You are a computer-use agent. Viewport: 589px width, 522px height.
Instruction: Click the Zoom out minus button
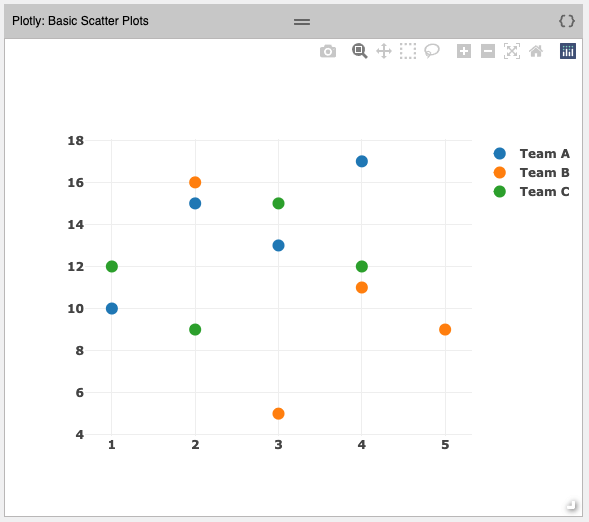488,51
